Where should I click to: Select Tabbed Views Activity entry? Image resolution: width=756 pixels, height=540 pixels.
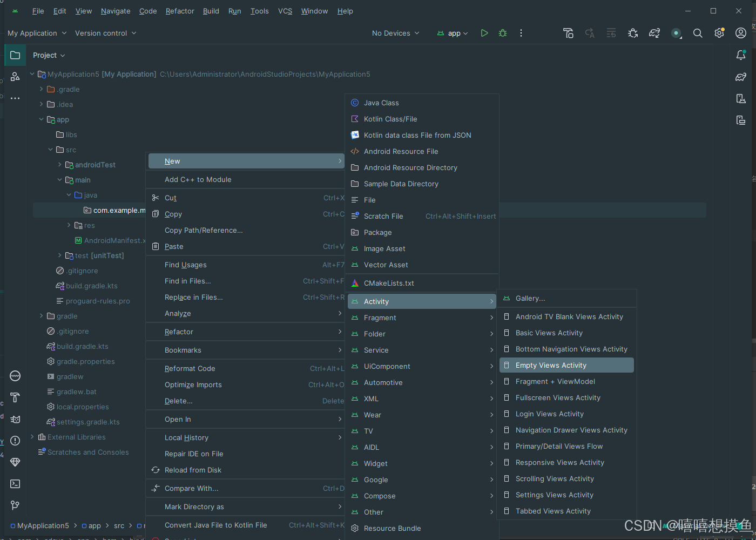click(566, 511)
